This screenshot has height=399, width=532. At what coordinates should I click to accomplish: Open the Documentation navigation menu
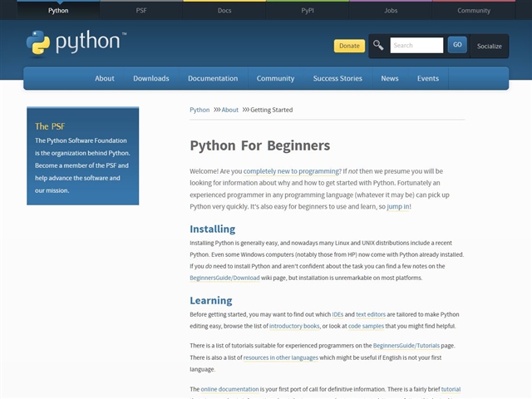213,78
